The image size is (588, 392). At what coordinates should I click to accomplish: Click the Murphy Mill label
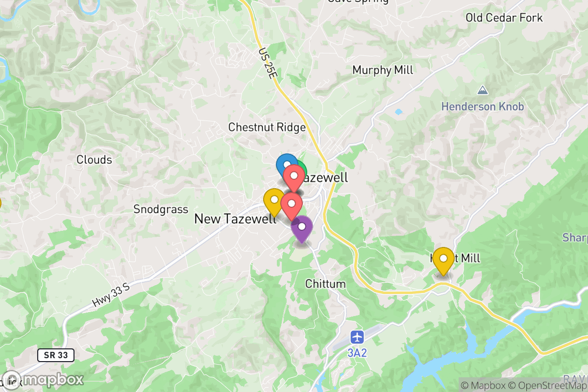point(383,70)
